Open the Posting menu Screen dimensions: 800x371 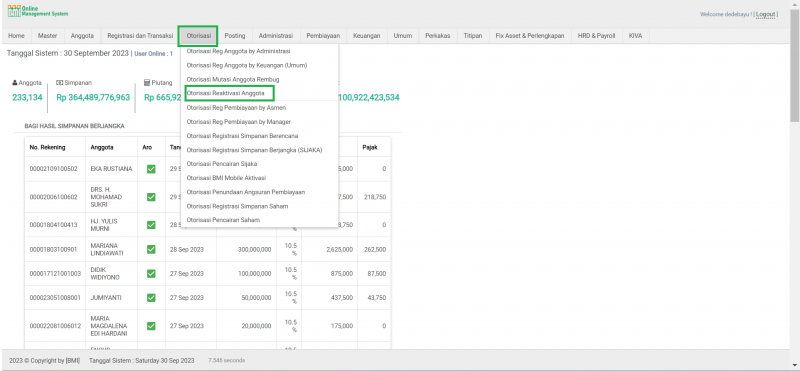click(235, 36)
